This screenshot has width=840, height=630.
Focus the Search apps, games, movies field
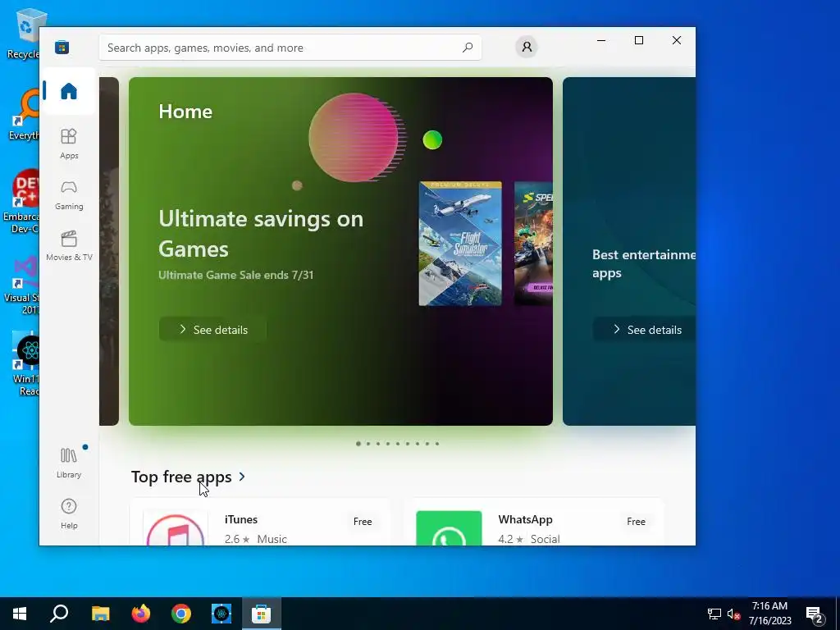(x=290, y=47)
